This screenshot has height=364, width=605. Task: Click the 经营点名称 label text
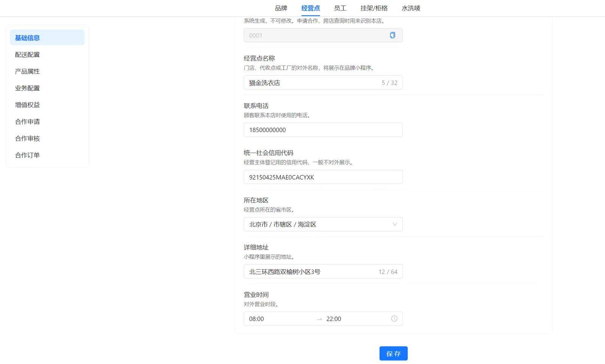259,58
